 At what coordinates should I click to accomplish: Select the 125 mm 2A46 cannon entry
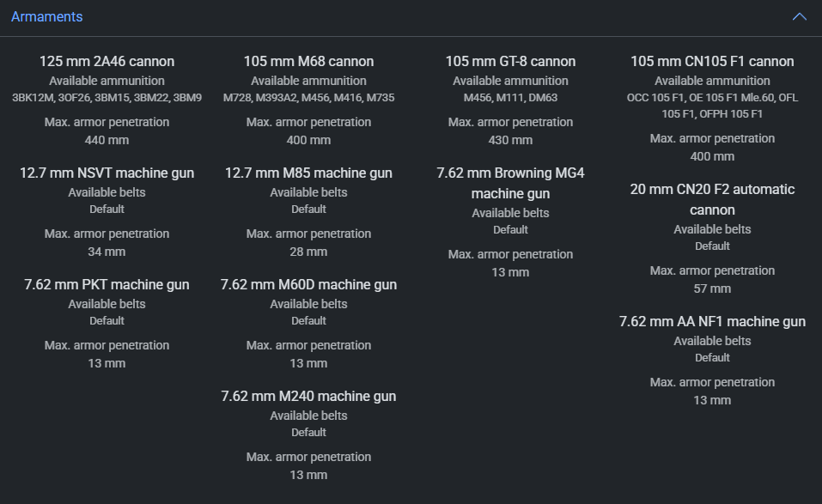107,62
